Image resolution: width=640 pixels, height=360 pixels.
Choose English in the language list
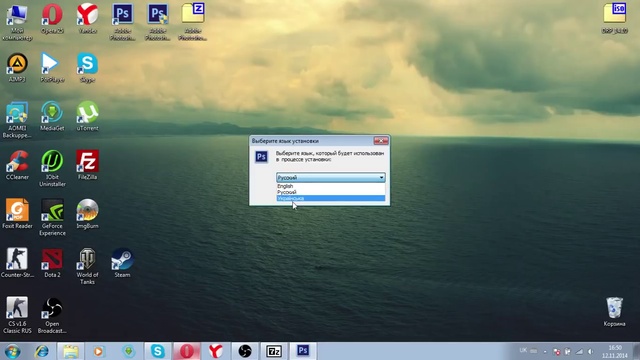(x=331, y=186)
